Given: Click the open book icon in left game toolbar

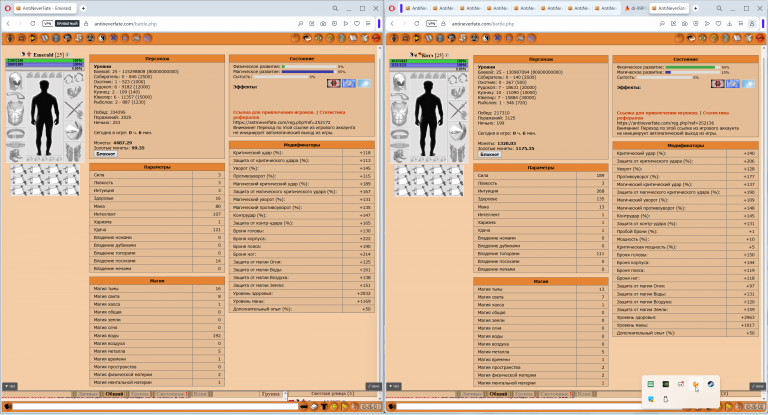Looking at the screenshot, I should coord(353,38).
